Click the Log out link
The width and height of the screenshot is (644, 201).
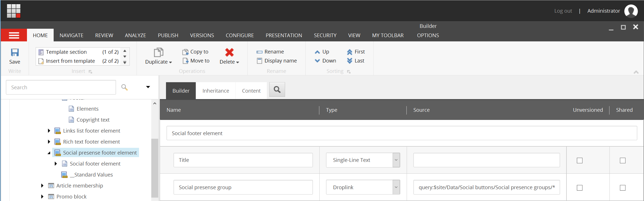(x=563, y=11)
